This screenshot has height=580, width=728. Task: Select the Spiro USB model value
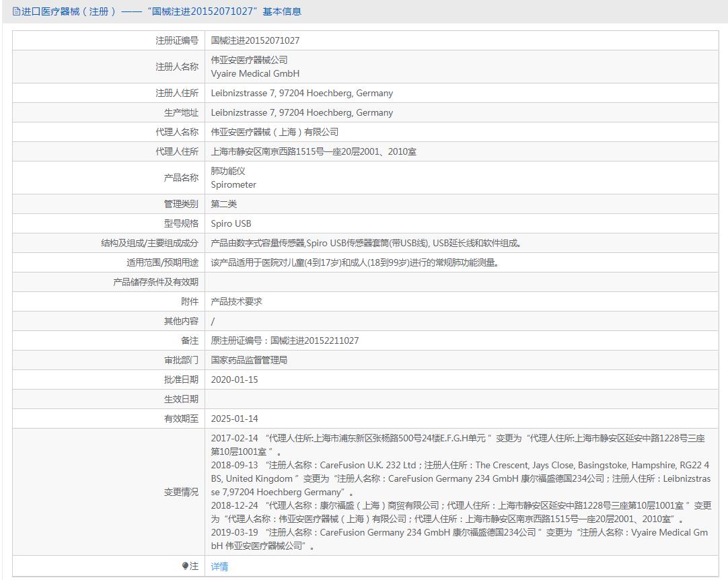231,223
